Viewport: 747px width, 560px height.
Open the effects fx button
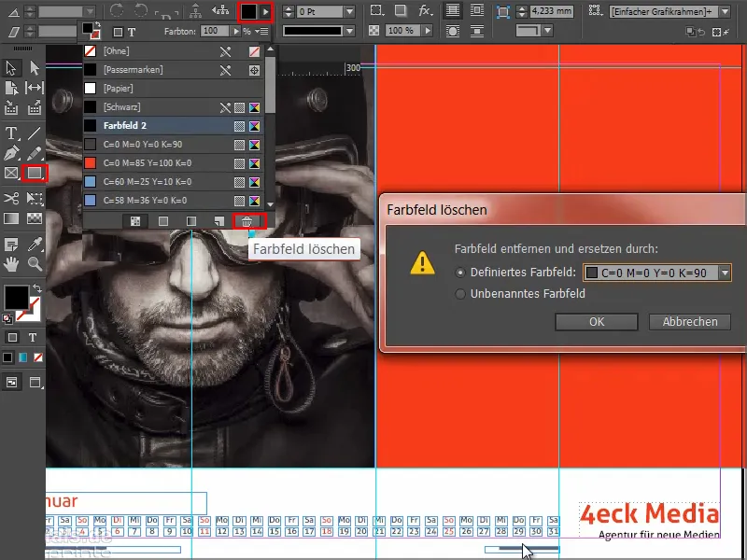coord(425,10)
